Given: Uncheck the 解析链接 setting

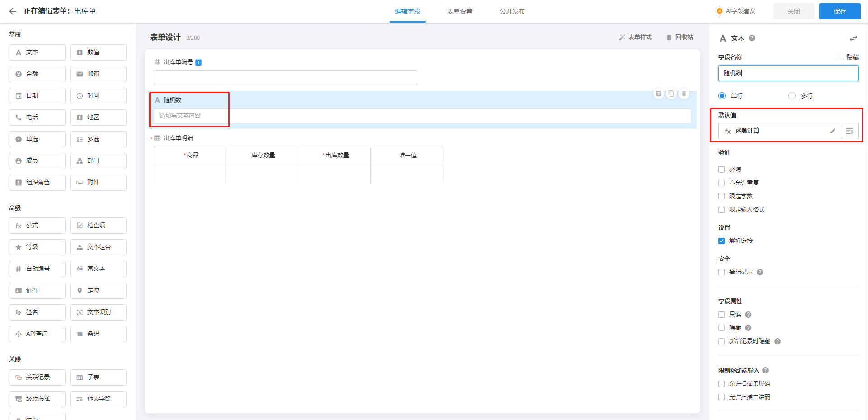Looking at the screenshot, I should pyautogui.click(x=722, y=241).
